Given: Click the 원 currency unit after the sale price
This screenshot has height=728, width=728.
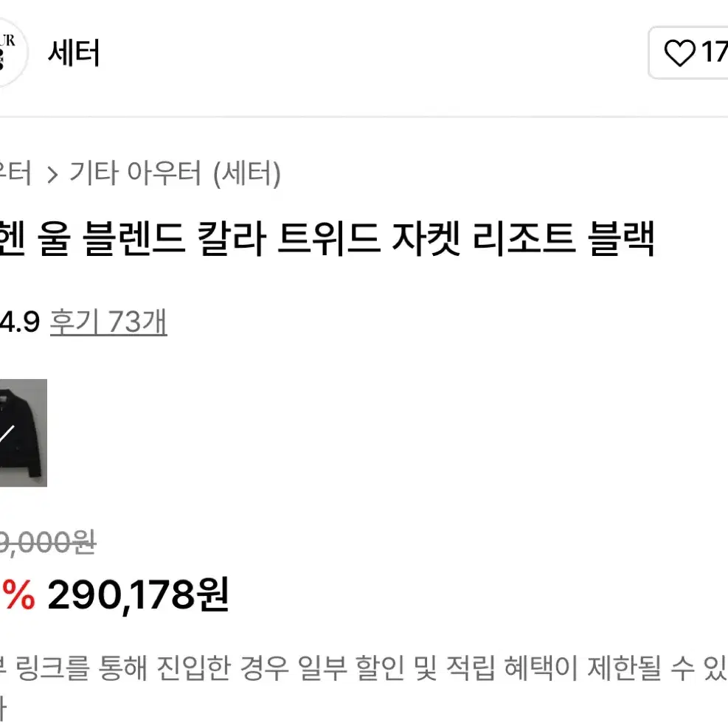Looking at the screenshot, I should tap(212, 593).
